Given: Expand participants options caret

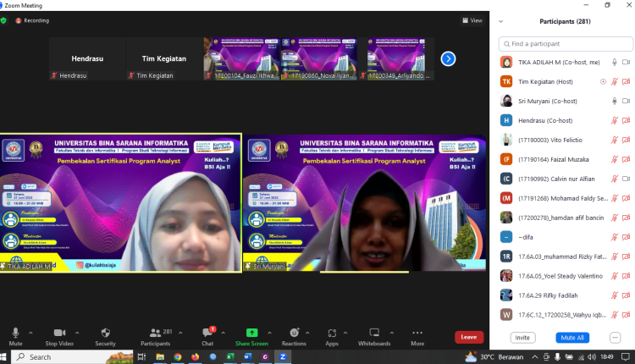Looking at the screenshot, I should (x=180, y=333).
